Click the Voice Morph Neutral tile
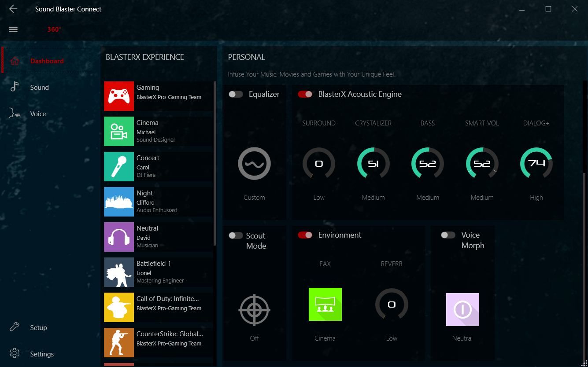 (x=462, y=309)
